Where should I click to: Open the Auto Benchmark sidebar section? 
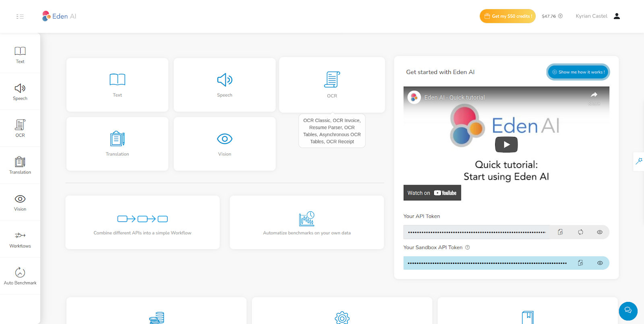(20, 276)
